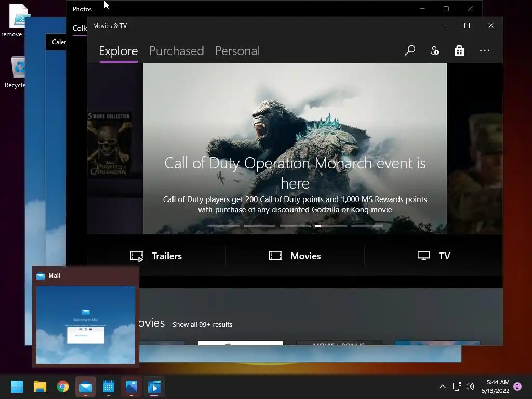
Task: Click the Mail taskbar icon
Action: pos(86,387)
